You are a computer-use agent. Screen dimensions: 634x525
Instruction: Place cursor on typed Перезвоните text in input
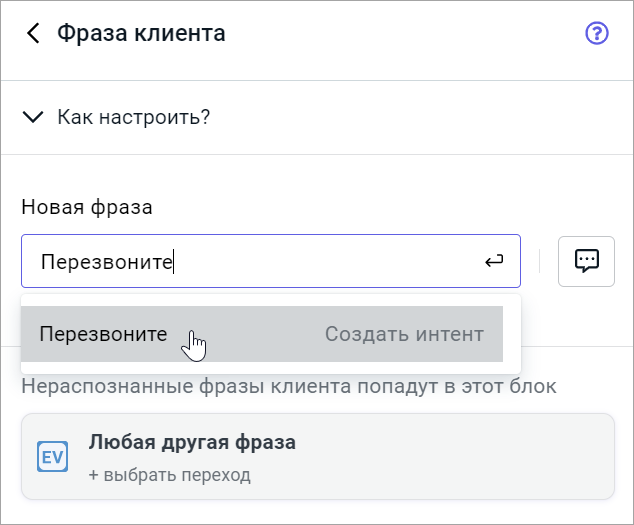[106, 262]
